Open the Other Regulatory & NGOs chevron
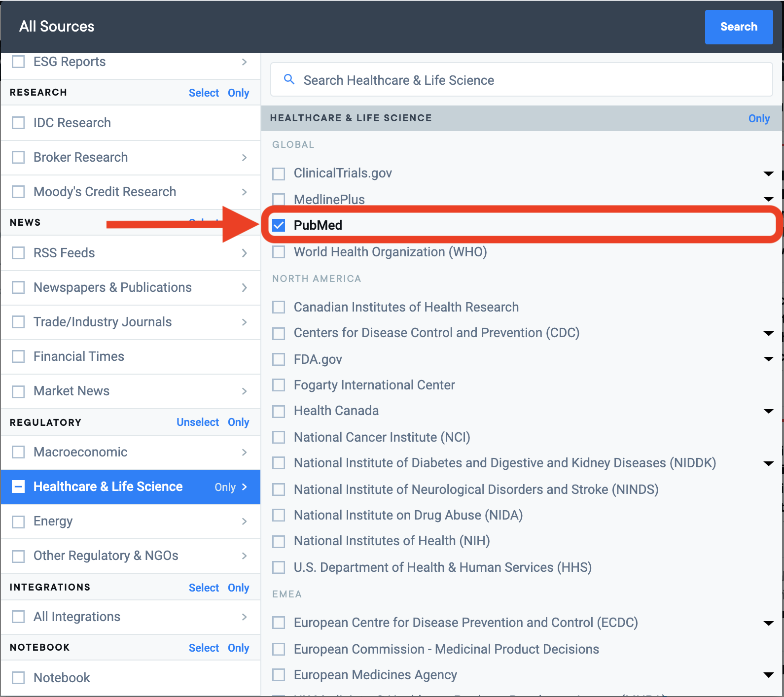The height and width of the screenshot is (697, 784). click(245, 556)
